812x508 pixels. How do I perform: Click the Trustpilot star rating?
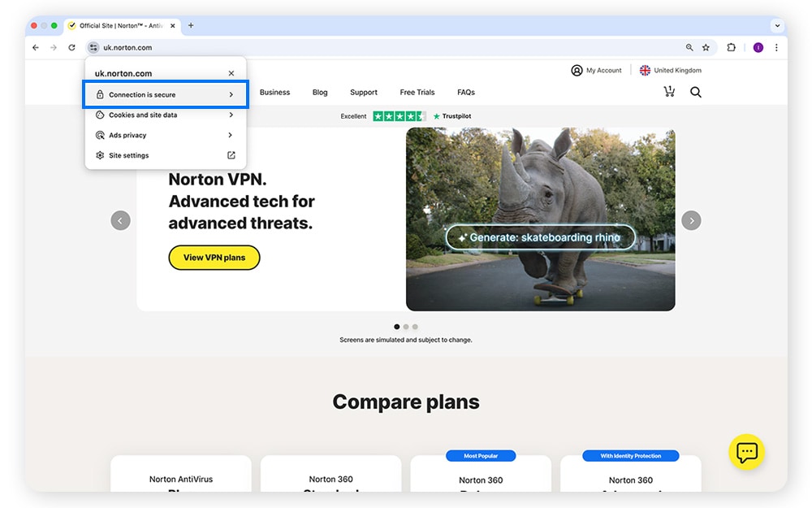(400, 116)
